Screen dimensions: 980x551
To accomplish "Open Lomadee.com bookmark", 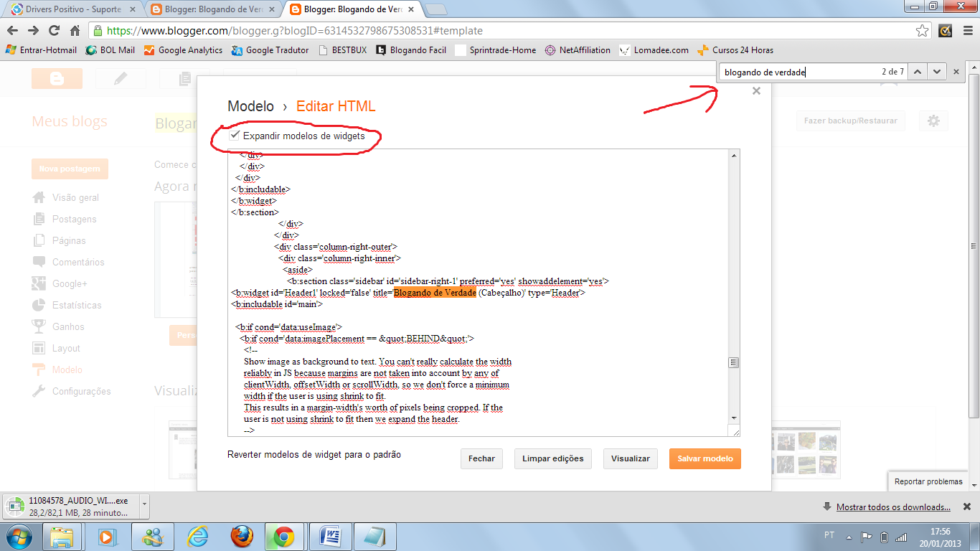I will [x=654, y=50].
